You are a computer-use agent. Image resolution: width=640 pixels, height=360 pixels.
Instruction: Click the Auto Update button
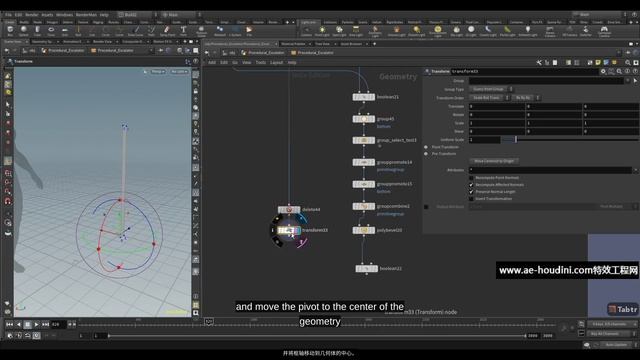(x=616, y=345)
